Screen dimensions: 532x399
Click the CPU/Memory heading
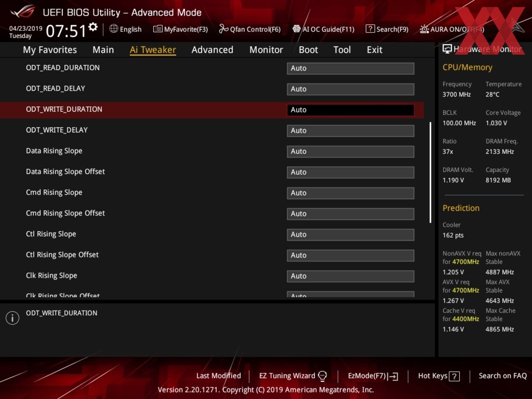(467, 67)
